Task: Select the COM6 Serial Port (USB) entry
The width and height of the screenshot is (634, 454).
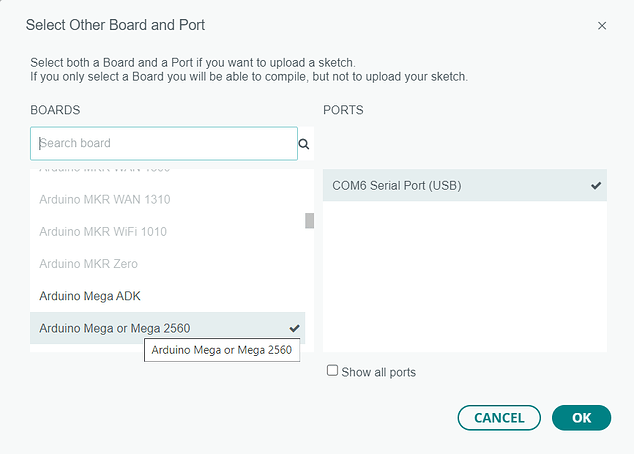Action: click(x=397, y=185)
